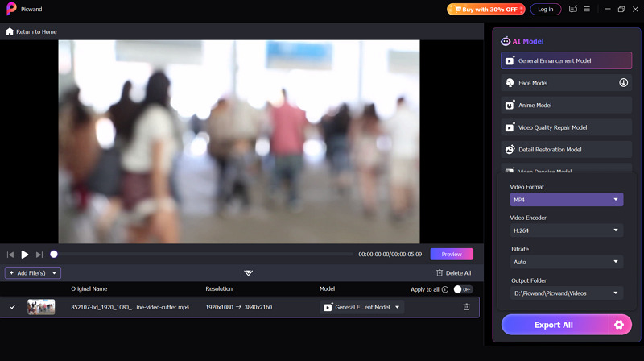
Task: Toggle the checkmark for the video file row
Action: [12, 307]
